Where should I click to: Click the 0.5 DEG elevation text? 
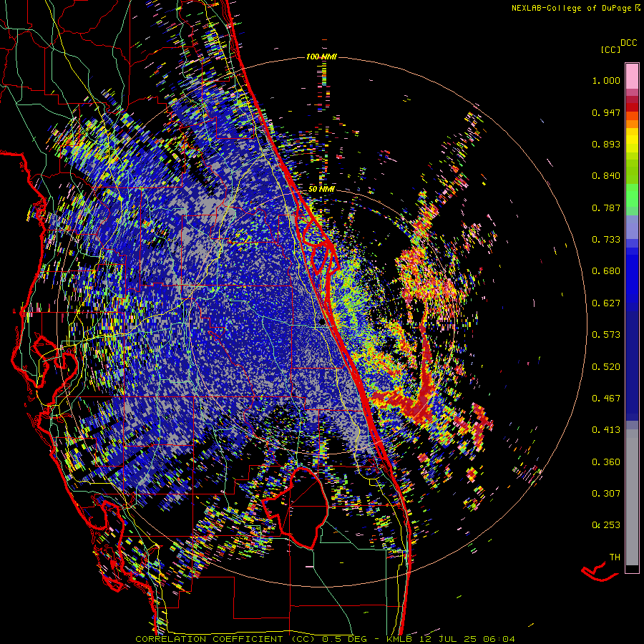click(343, 639)
